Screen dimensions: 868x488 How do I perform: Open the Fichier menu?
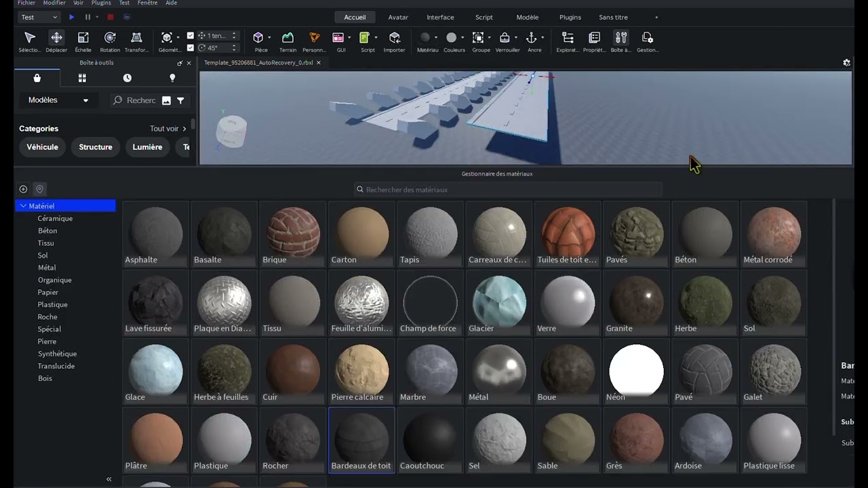26,3
